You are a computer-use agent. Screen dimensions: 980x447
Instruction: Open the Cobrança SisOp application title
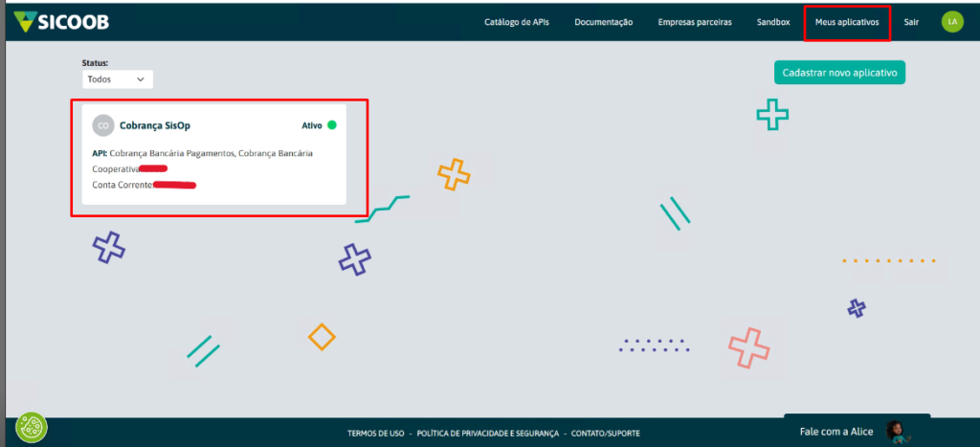154,125
